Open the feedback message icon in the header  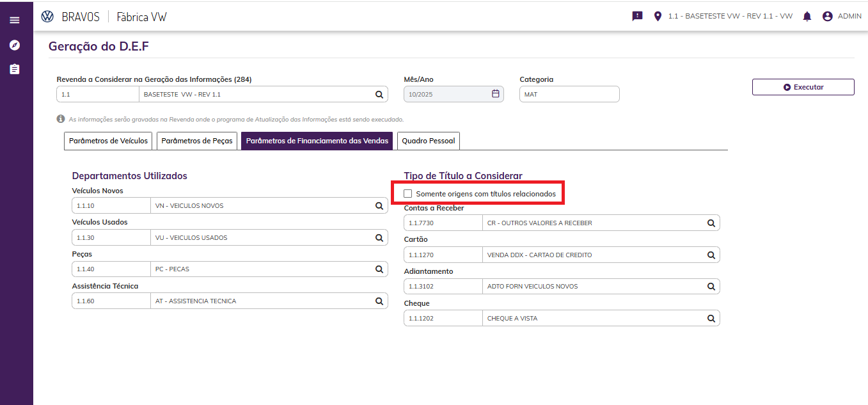(x=637, y=17)
